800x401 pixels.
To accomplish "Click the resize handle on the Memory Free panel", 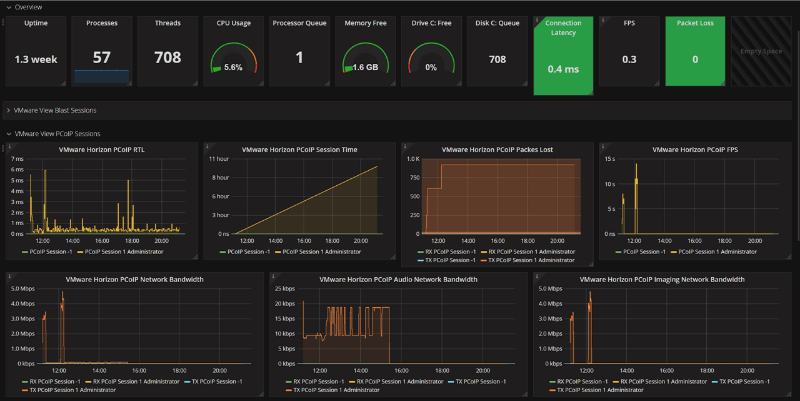I will (x=393, y=83).
